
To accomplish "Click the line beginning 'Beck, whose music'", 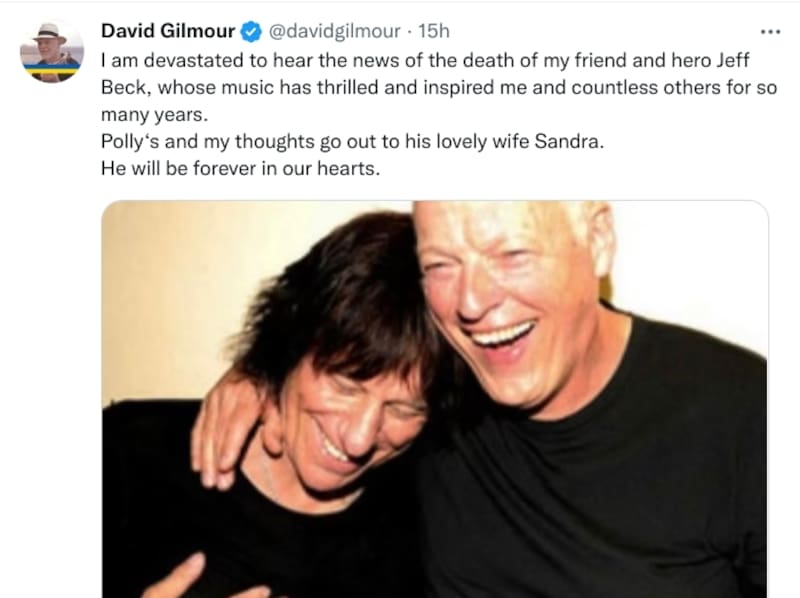I will [x=439, y=88].
